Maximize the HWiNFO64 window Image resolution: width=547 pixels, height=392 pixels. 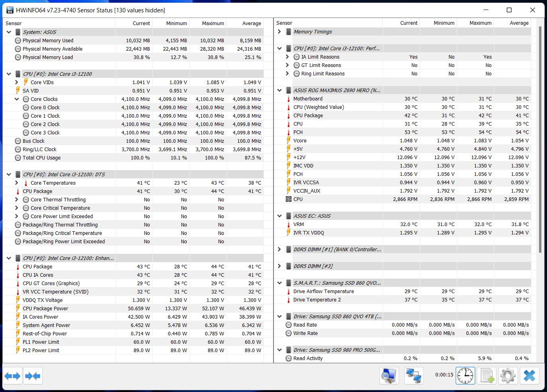coord(509,10)
